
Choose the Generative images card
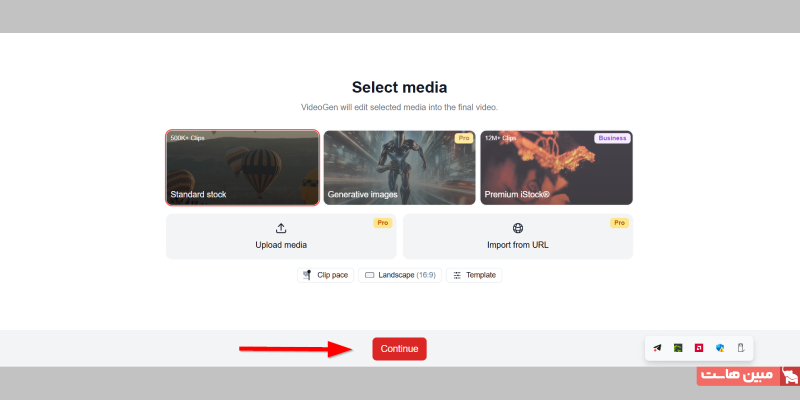coord(399,168)
